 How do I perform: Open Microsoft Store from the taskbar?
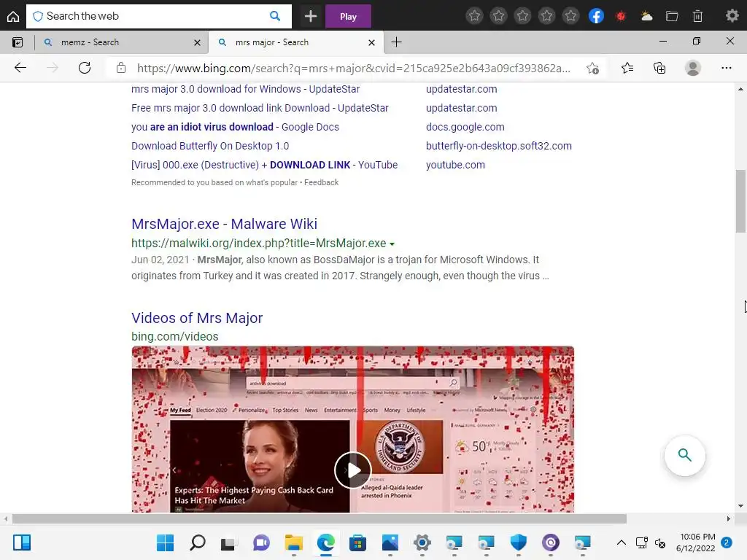pos(357,542)
